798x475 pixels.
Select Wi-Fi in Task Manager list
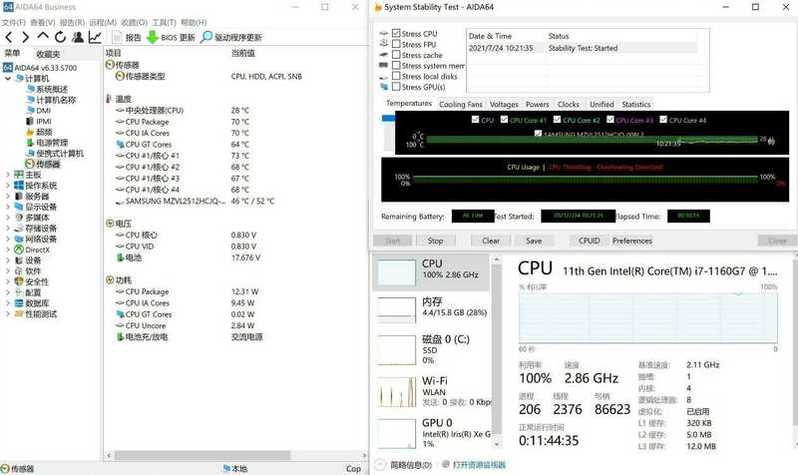click(432, 392)
